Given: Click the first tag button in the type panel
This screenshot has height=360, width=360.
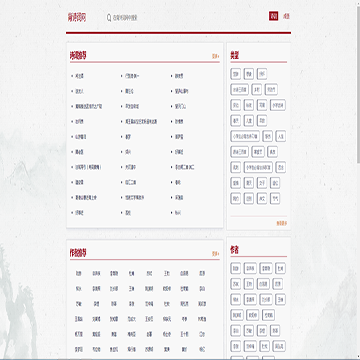Looking at the screenshot, I should (x=235, y=74).
